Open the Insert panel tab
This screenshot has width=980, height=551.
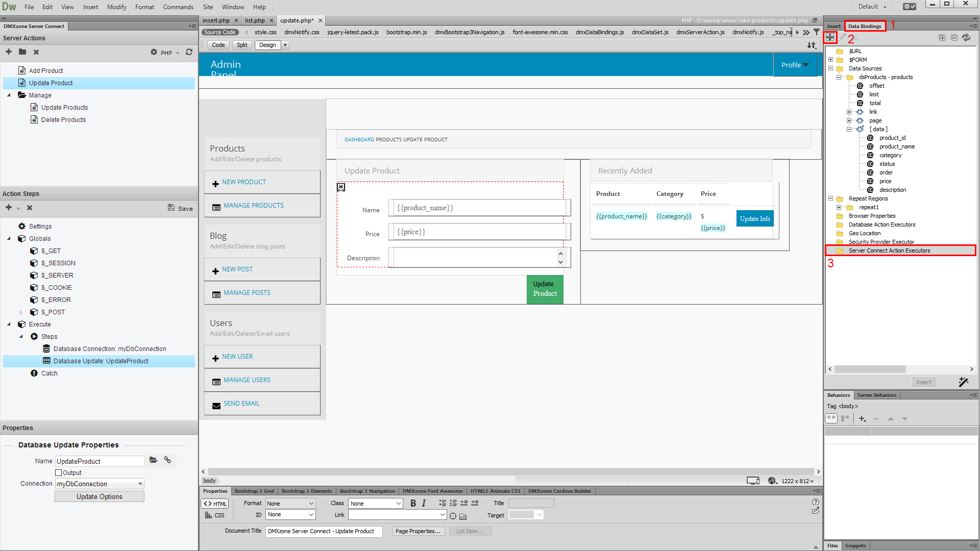click(834, 26)
